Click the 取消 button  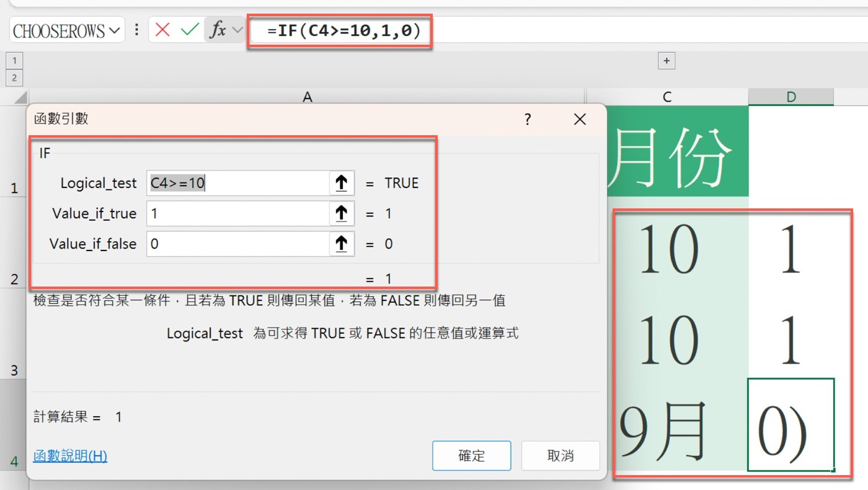coord(560,456)
